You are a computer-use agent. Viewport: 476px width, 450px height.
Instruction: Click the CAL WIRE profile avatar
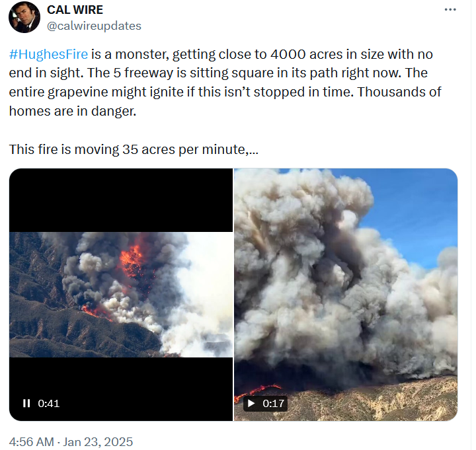pyautogui.click(x=24, y=17)
